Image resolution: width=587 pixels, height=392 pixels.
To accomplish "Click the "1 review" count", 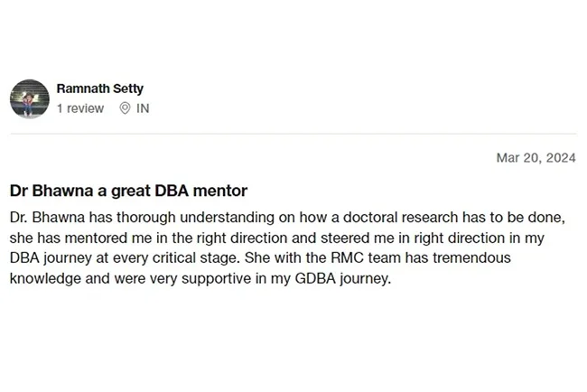I will pos(80,108).
